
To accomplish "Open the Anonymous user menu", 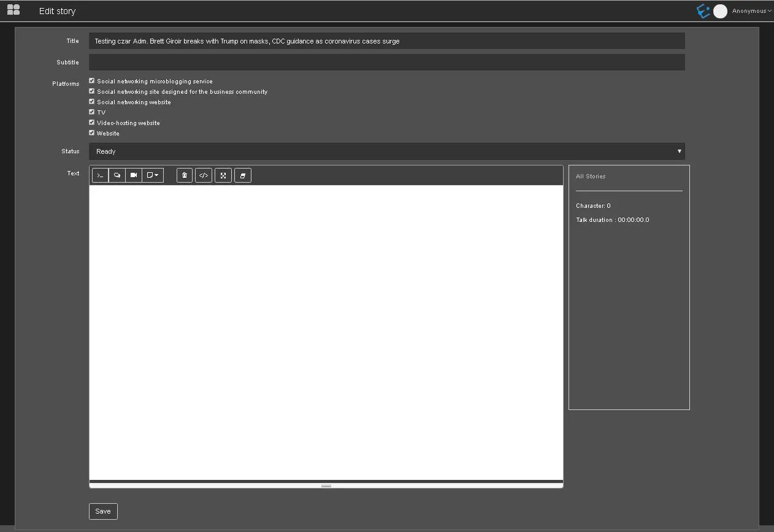I will 751,11.
